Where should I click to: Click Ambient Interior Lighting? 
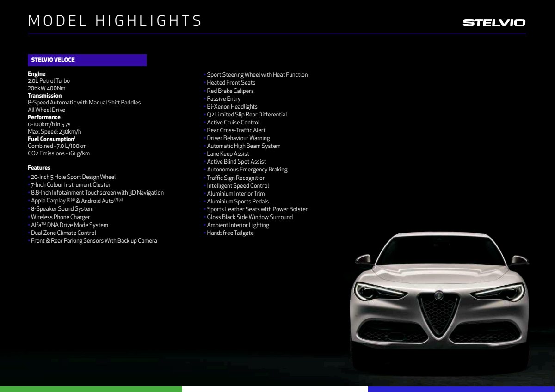238,225
